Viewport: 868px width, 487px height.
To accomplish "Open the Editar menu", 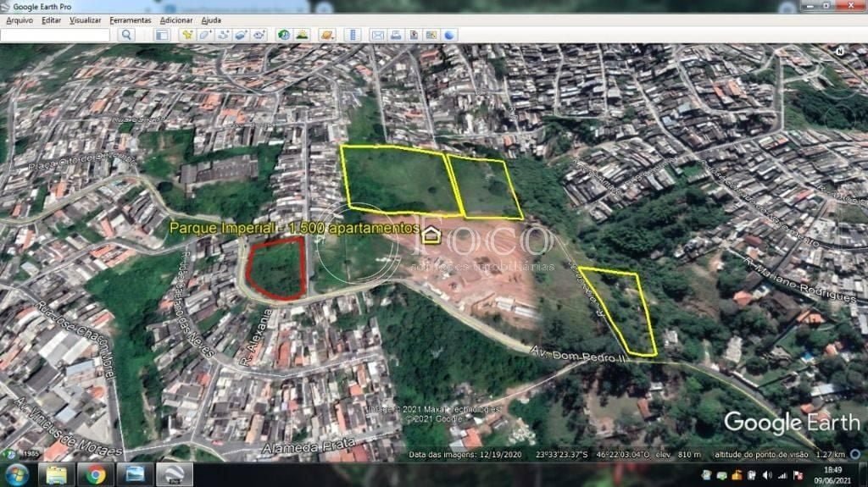I will coord(51,20).
